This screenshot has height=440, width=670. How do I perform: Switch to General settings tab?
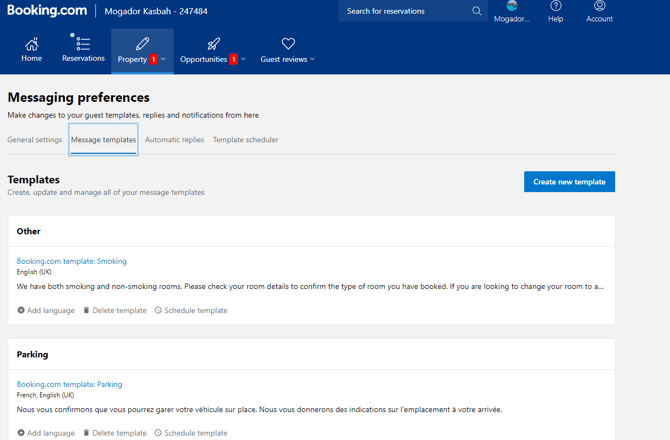[35, 140]
